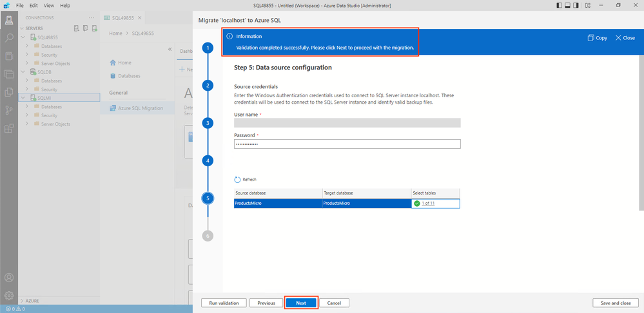Expand Server Objects under SQL49855
Viewport: 644px width, 313px height.
click(27, 63)
